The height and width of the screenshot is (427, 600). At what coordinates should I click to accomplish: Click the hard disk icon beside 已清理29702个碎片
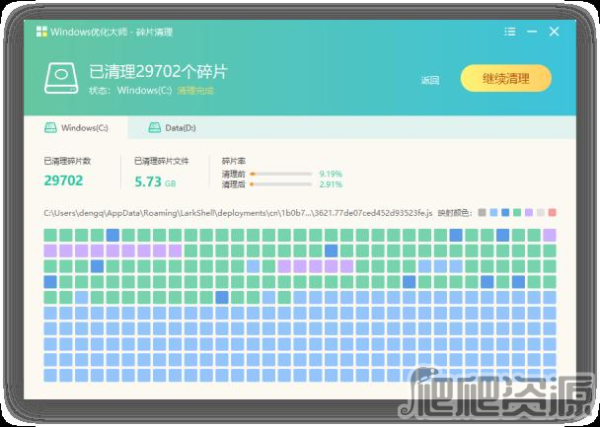pyautogui.click(x=61, y=78)
